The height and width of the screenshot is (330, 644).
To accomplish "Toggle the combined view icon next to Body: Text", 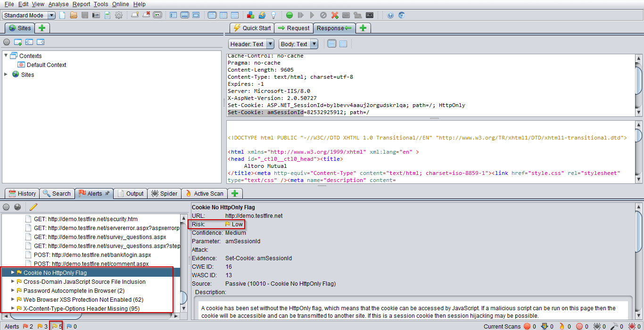I will pos(343,44).
